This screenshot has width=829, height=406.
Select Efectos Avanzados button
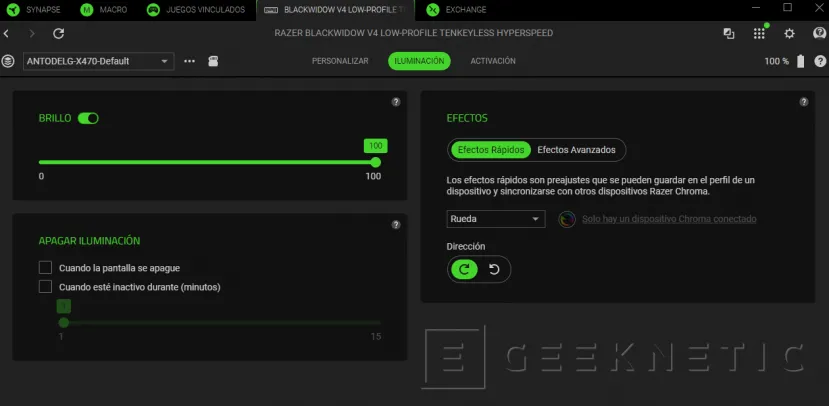[x=579, y=150]
